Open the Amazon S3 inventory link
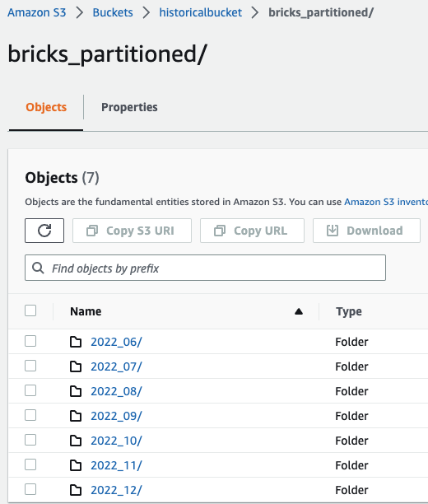 (386, 202)
